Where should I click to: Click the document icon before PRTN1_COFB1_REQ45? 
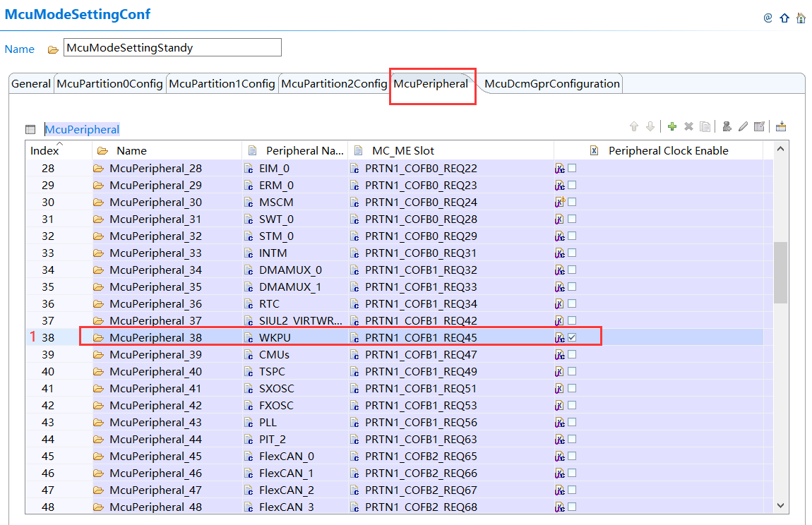[x=354, y=337]
